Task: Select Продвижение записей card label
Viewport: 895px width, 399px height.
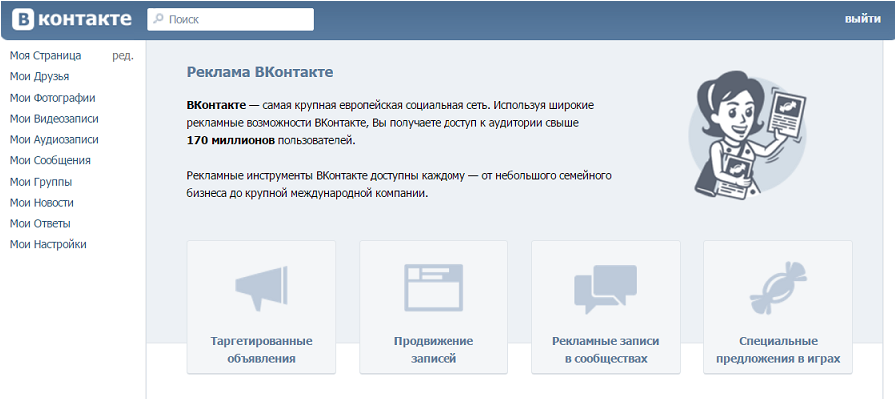Action: coord(433,350)
